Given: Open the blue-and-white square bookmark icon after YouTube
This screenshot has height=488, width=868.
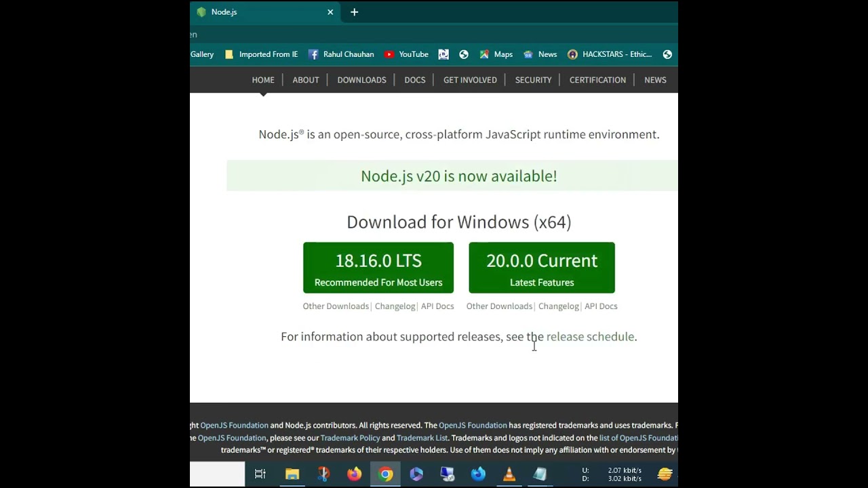Looking at the screenshot, I should (x=443, y=54).
